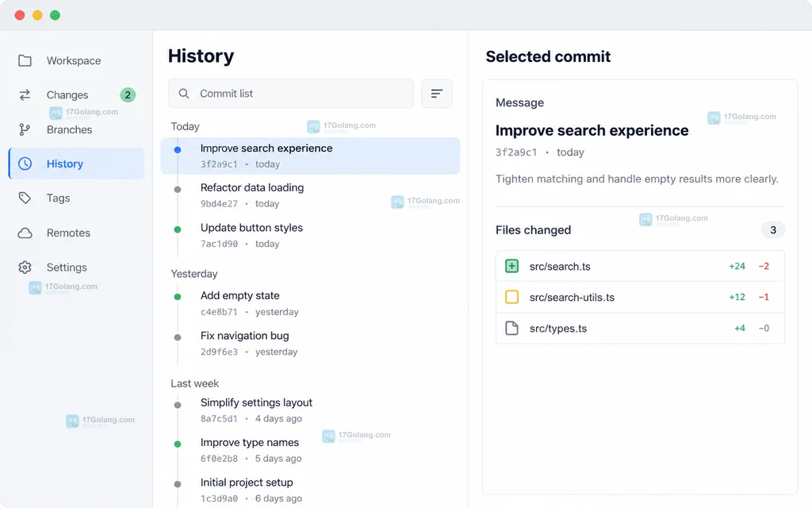Image resolution: width=812 pixels, height=508 pixels.
Task: Select the Simplify settings layout commit
Action: (310, 410)
